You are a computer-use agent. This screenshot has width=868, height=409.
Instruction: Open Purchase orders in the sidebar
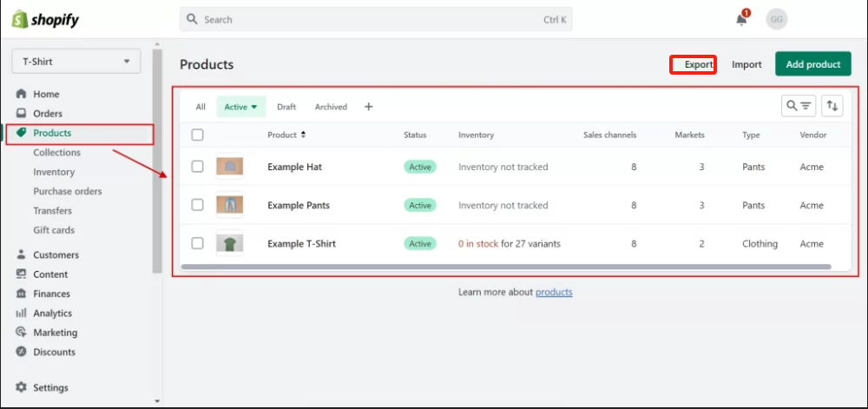(68, 191)
